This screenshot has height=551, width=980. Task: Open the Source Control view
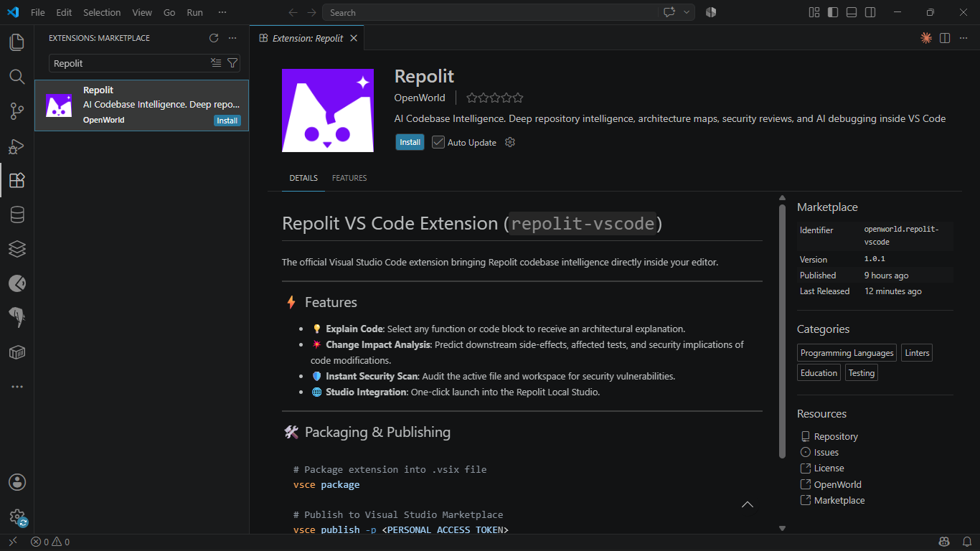tap(17, 111)
